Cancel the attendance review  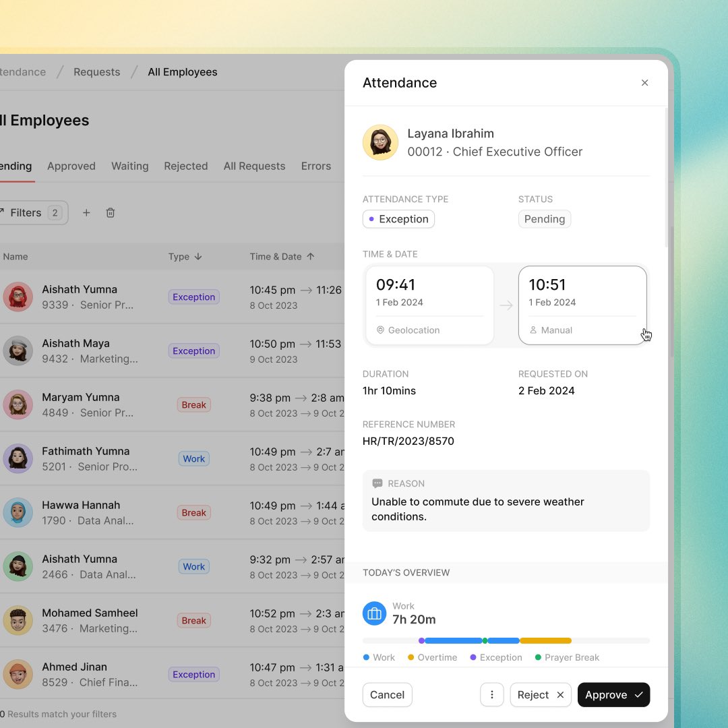click(387, 694)
